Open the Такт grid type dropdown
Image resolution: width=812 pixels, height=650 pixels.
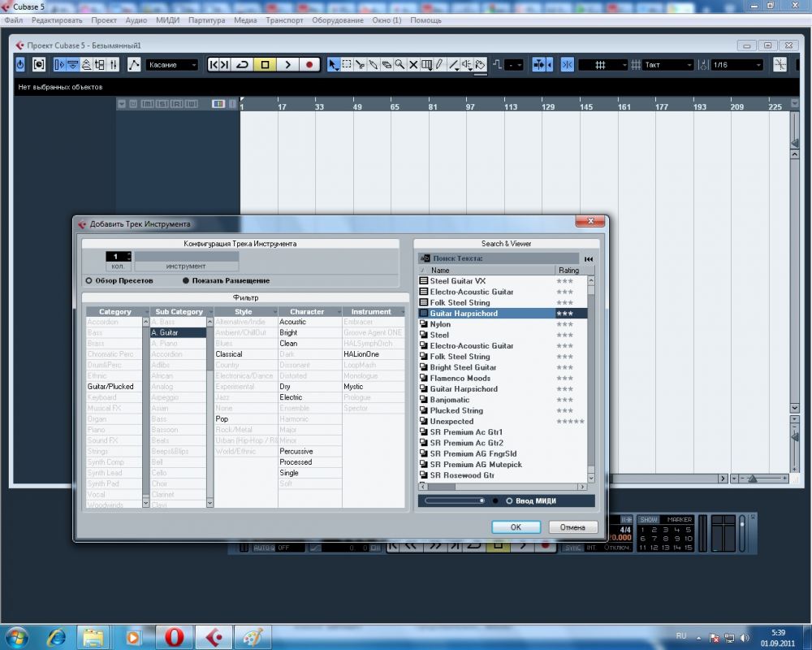667,65
